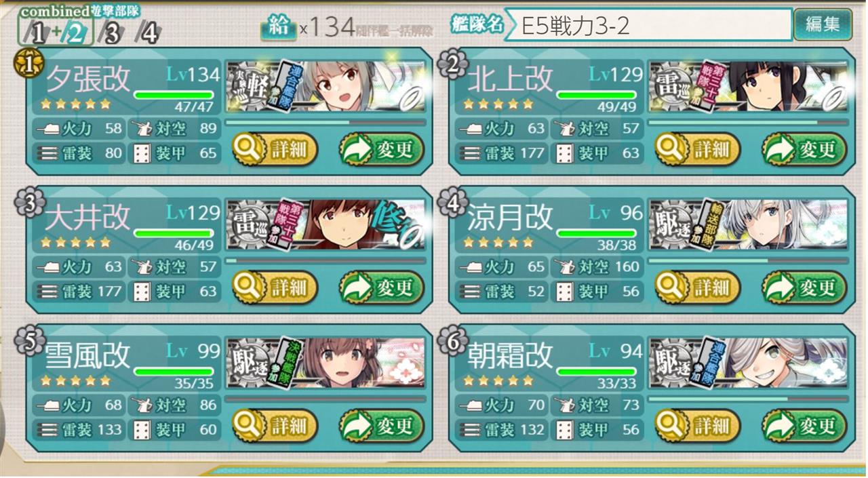The image size is (868, 478).
Task: Click the 雪風改 ship portrait banner
Action: (x=325, y=362)
